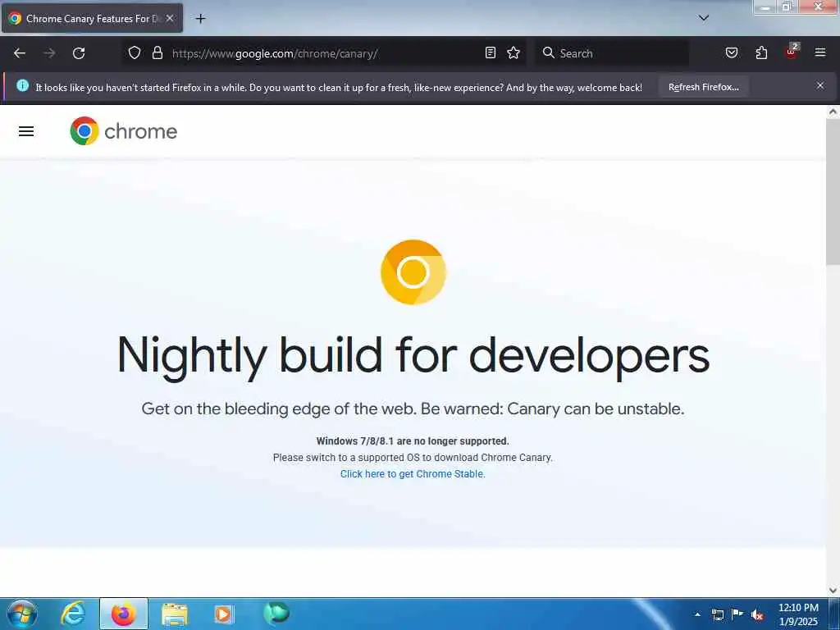
Task: Select Firefox in the taskbar
Action: pyautogui.click(x=123, y=614)
